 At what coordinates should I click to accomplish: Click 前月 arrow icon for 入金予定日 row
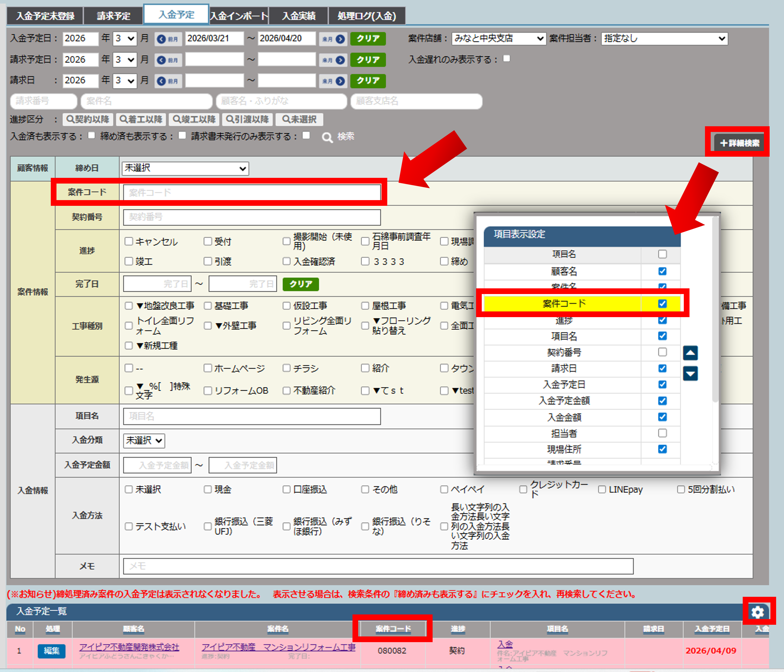[x=162, y=39]
